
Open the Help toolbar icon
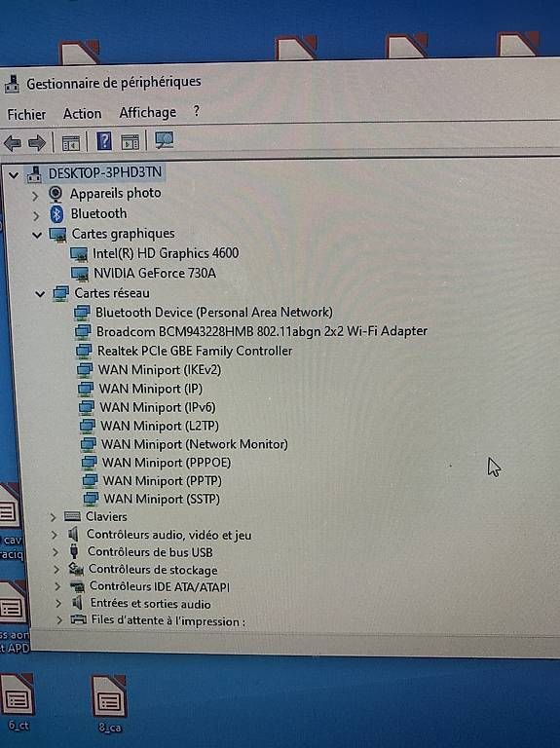[104, 141]
